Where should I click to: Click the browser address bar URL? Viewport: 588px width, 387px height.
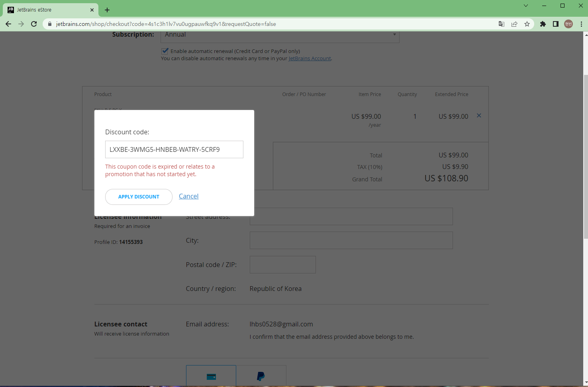[x=166, y=24]
